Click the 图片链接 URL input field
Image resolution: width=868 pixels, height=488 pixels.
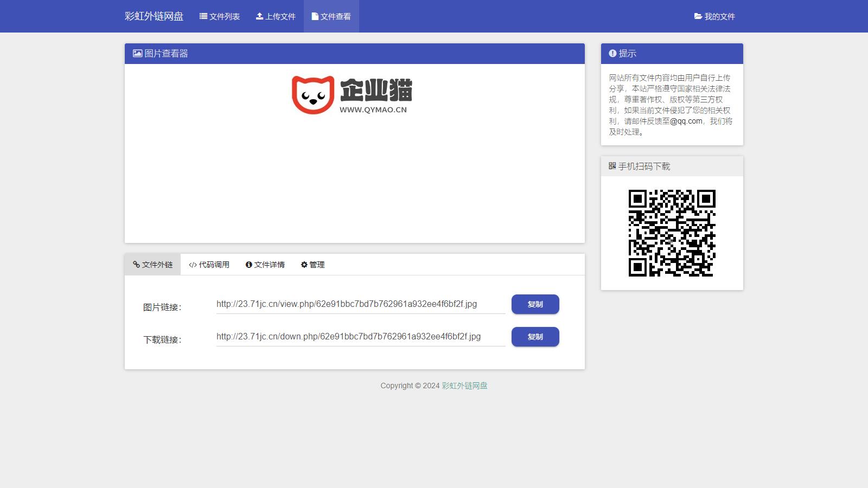(360, 304)
